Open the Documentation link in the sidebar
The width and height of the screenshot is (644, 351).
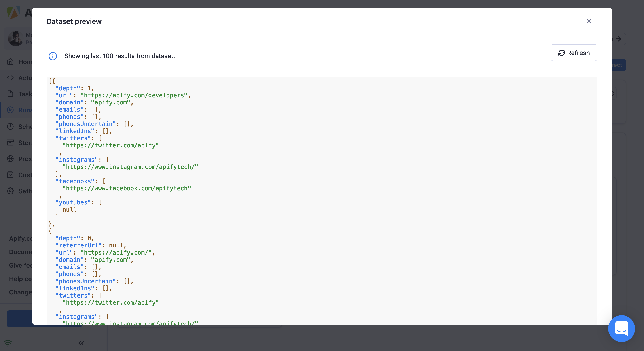point(21,252)
